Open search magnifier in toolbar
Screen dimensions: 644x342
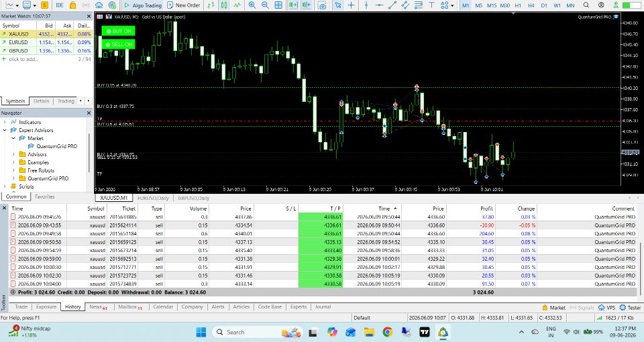point(586,5)
